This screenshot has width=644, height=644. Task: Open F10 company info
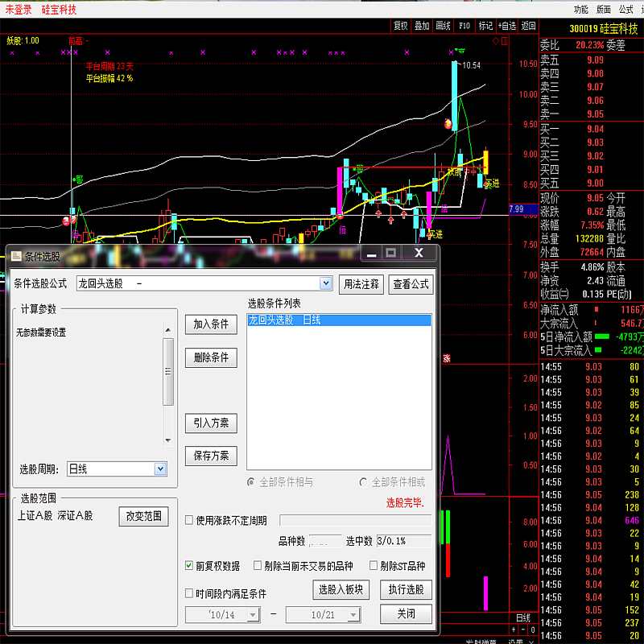(464, 26)
